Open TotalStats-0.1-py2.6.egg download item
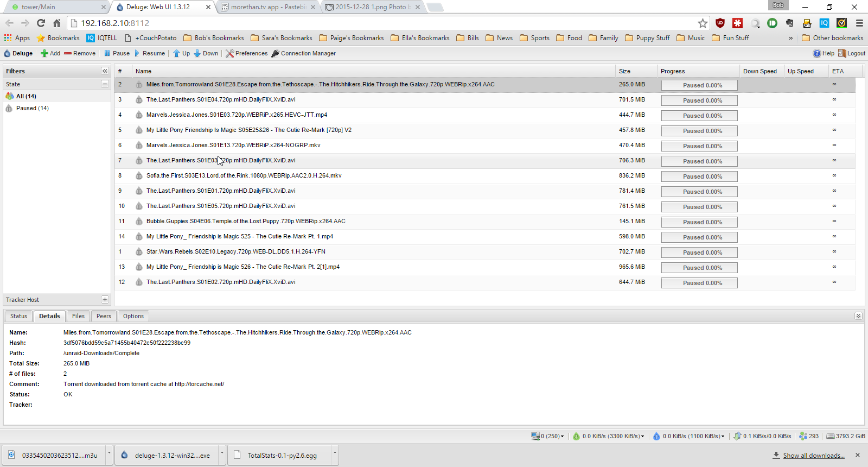 coord(279,455)
